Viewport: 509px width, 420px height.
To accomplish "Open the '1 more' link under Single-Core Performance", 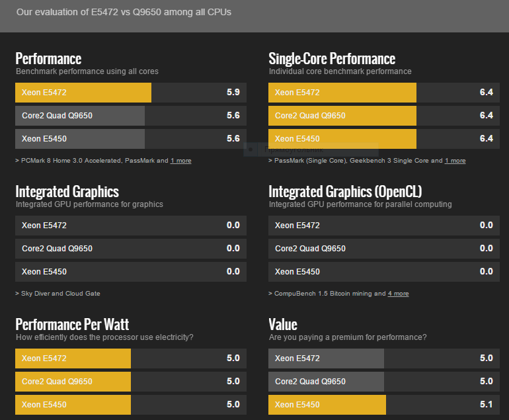I will (455, 161).
